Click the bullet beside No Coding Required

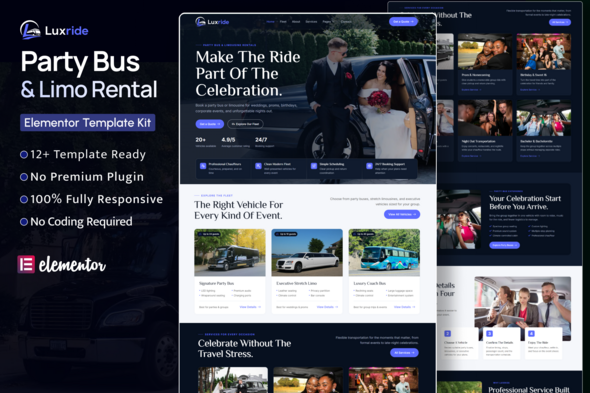point(24,222)
